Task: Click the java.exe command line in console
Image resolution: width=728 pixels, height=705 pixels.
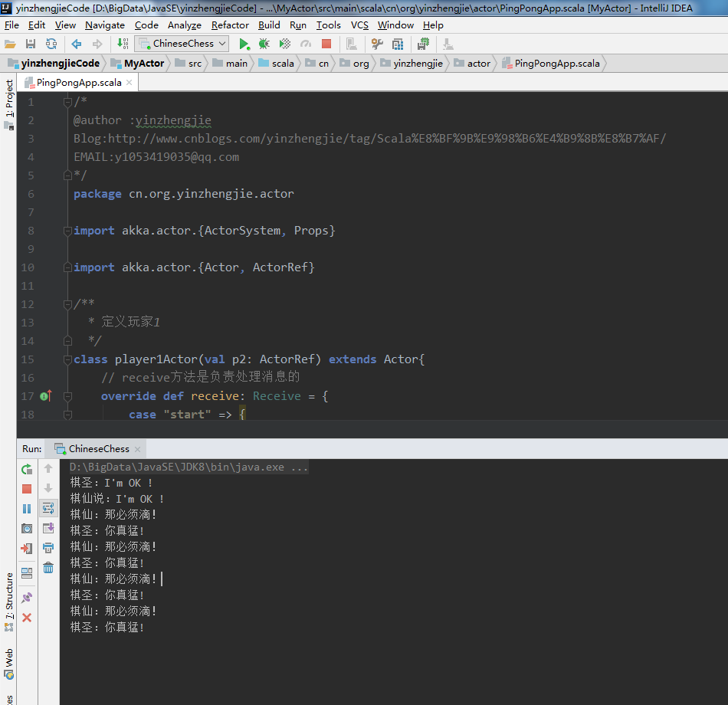Action: click(189, 467)
